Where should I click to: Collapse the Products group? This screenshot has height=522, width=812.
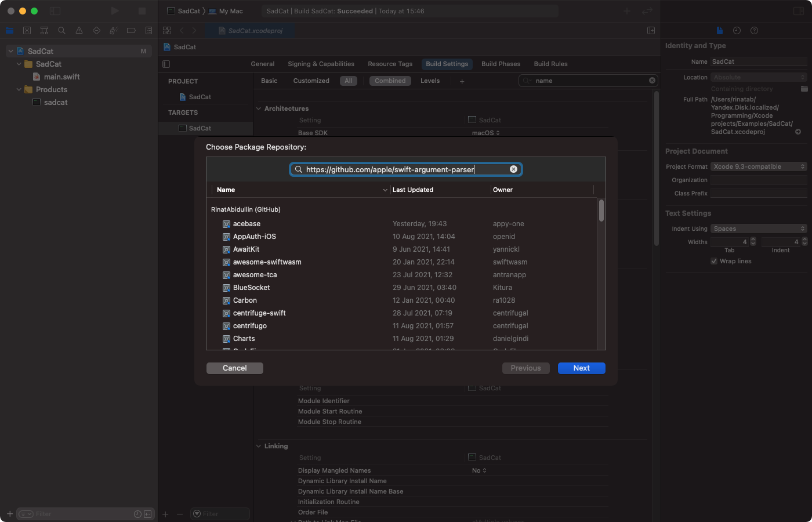19,89
